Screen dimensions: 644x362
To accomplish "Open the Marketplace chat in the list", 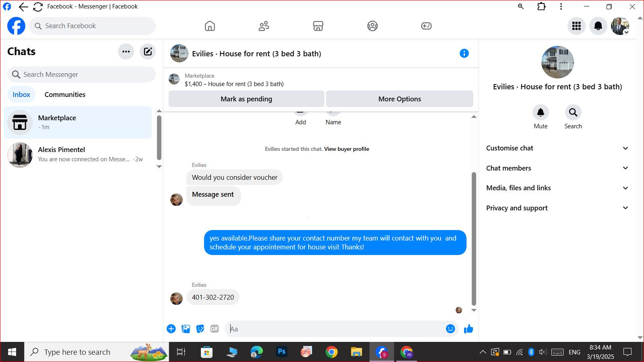I will tap(78, 122).
